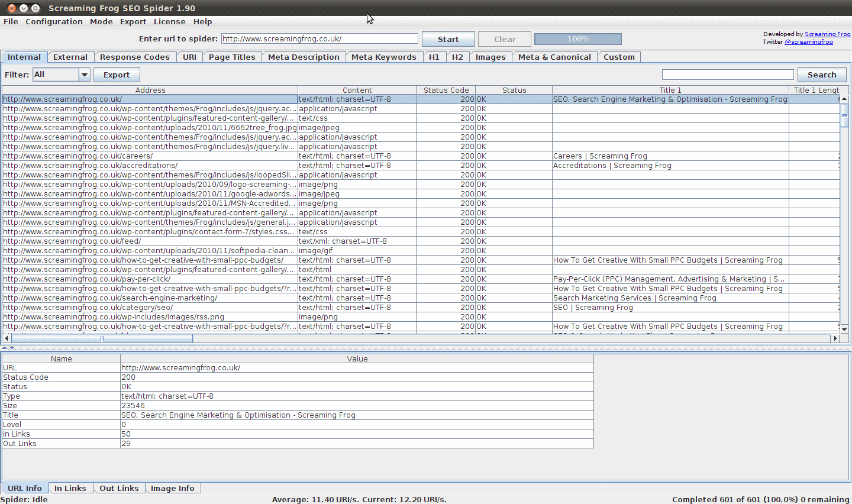The width and height of the screenshot is (852, 504).
Task: Show the In Links bottom tab
Action: (70, 488)
